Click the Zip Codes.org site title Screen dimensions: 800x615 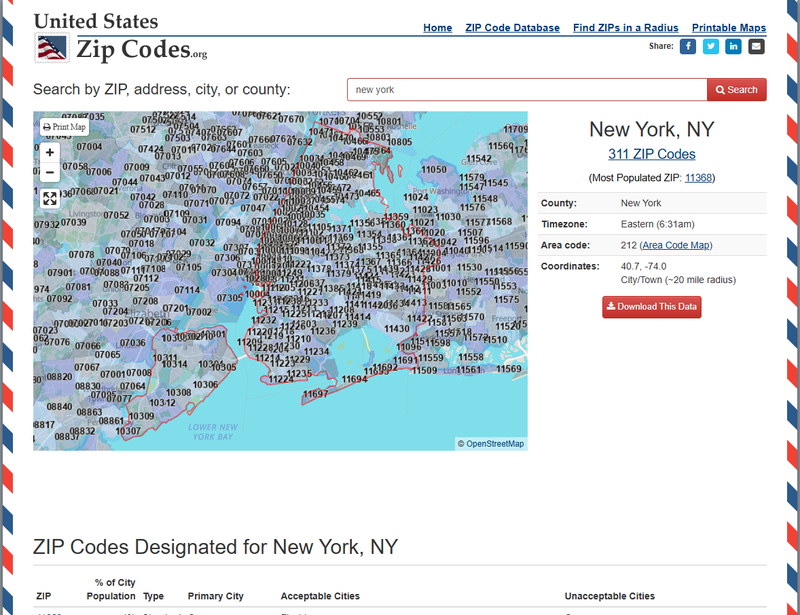[142, 50]
